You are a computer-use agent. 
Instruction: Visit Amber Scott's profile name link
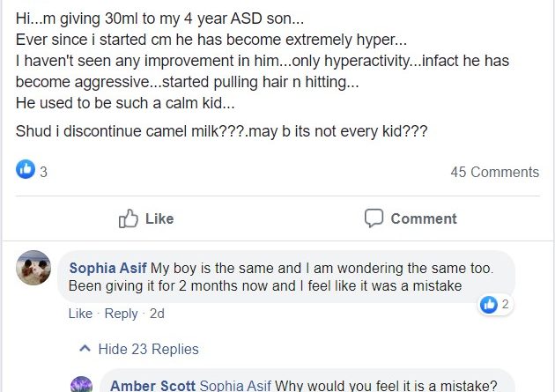(153, 386)
